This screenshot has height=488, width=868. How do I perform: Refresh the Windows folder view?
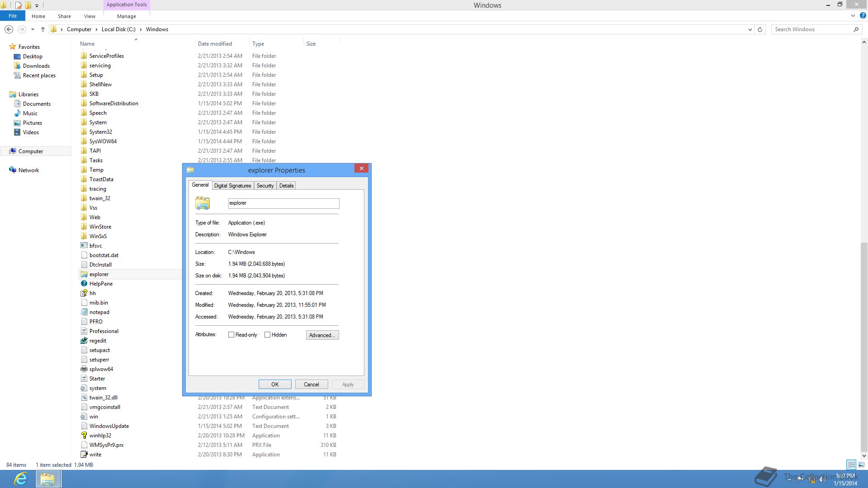(x=760, y=29)
